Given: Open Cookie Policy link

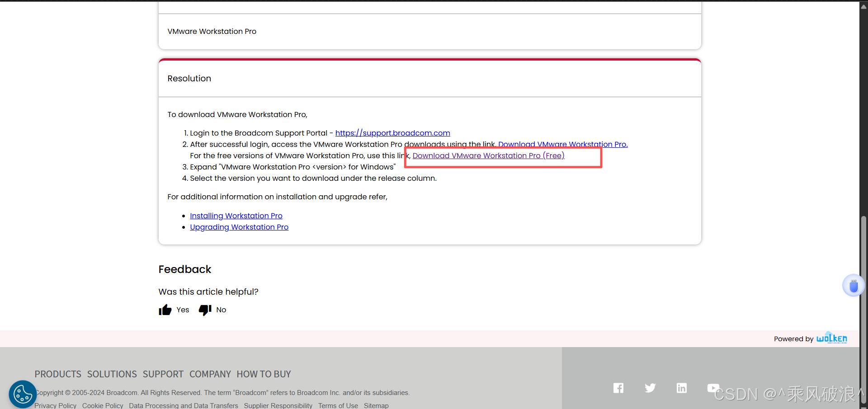Looking at the screenshot, I should (x=103, y=405).
